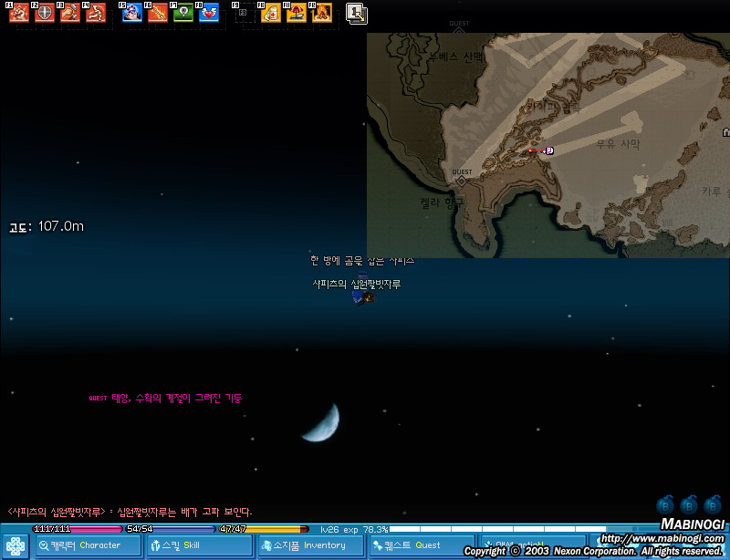Use the F2 shield defense skill icon

(x=44, y=14)
